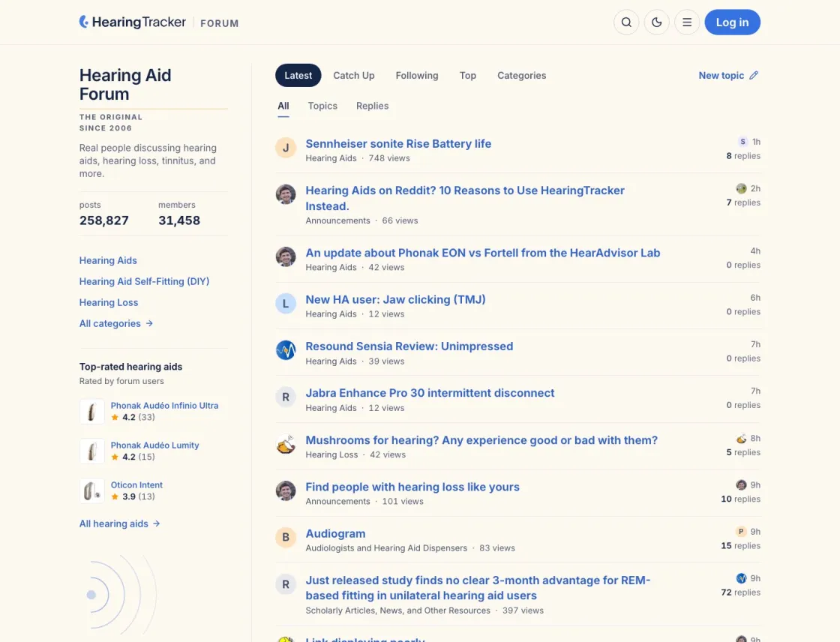Click Oticon Intent thumbnail image
The height and width of the screenshot is (642, 840).
pyautogui.click(x=91, y=491)
